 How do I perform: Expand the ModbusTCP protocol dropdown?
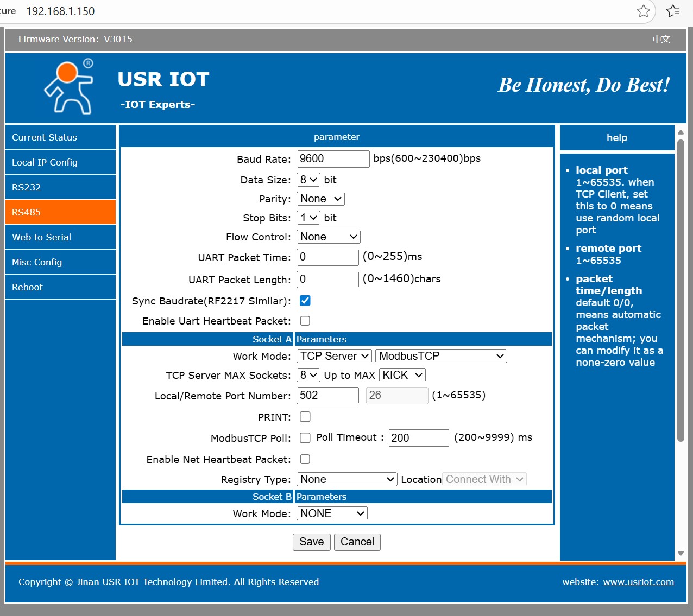tap(441, 356)
